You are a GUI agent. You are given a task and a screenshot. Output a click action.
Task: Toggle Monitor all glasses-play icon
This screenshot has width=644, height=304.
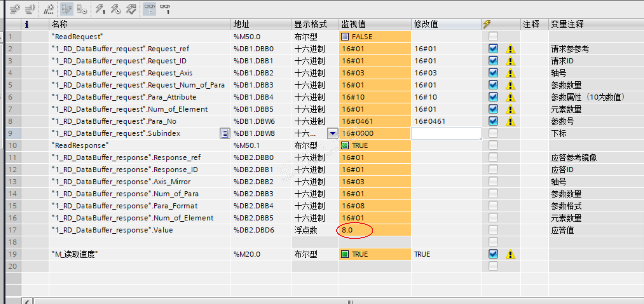(x=149, y=9)
